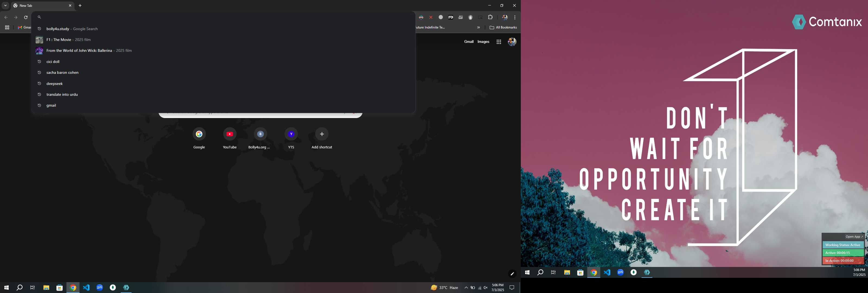This screenshot has height=293, width=868.
Task: Click the red X extension icon
Action: 431,17
